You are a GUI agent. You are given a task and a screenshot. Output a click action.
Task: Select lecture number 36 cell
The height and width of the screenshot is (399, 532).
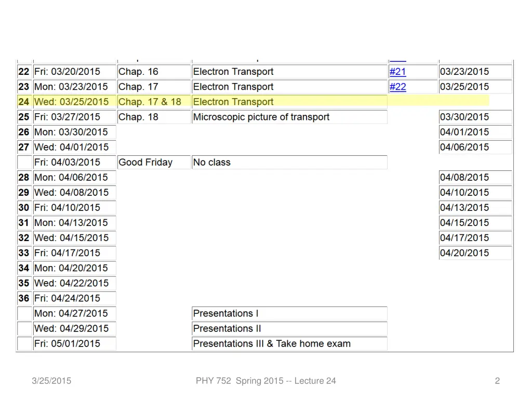(x=24, y=298)
